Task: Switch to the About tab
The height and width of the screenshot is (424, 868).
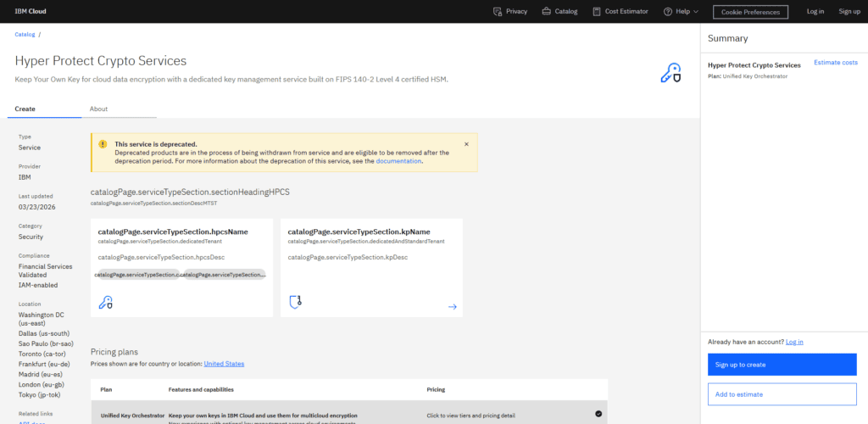Action: pos(98,109)
